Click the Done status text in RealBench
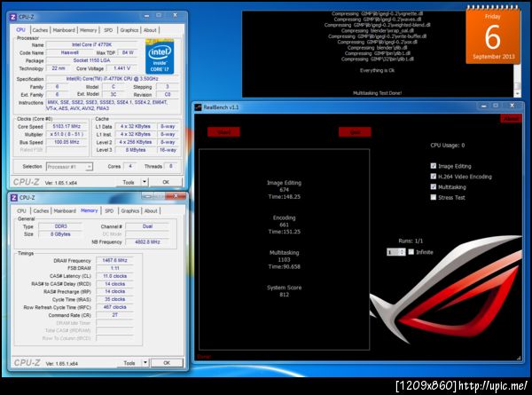 click(x=204, y=357)
